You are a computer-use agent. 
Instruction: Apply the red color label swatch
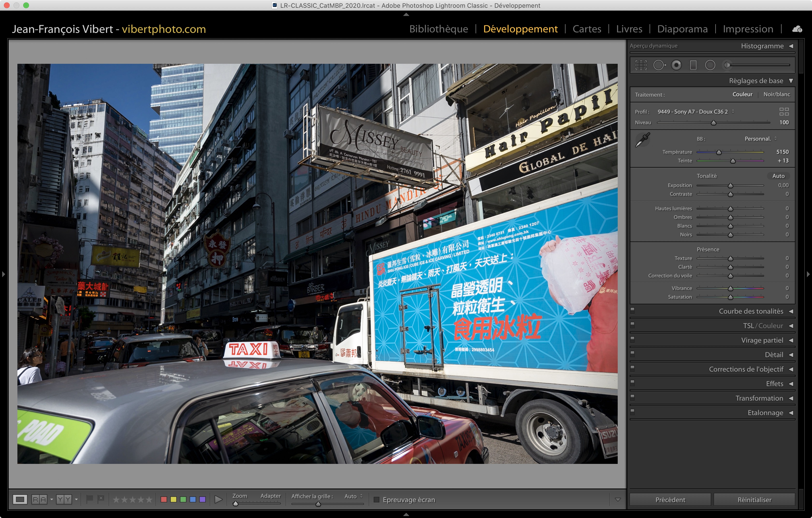164,499
